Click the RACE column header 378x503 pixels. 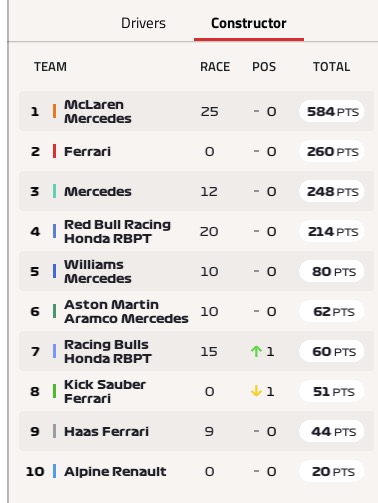pyautogui.click(x=215, y=67)
